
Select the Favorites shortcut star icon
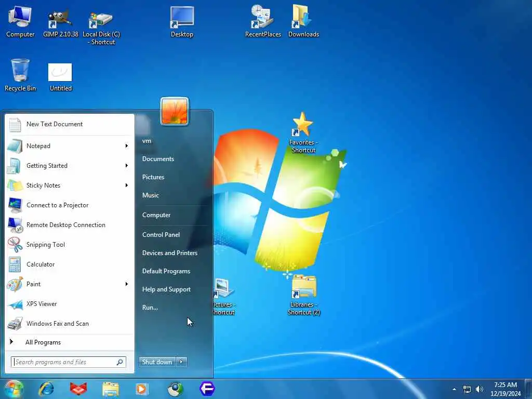click(302, 132)
